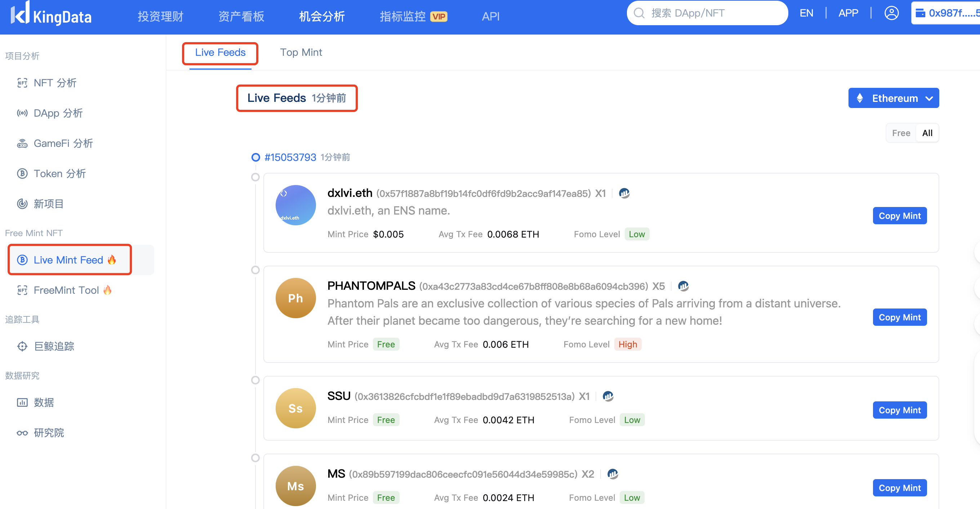Select the Free filter option
The width and height of the screenshot is (980, 509).
[901, 133]
